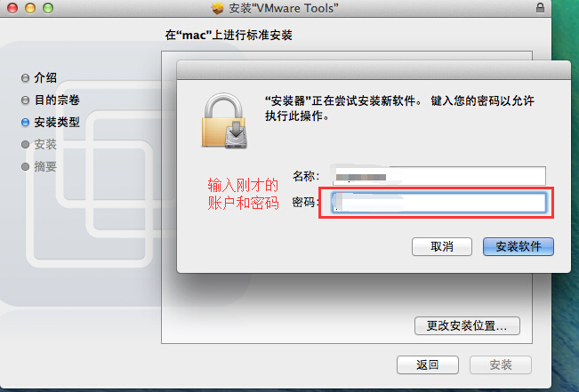Focus the 名称 username field

coord(438,176)
